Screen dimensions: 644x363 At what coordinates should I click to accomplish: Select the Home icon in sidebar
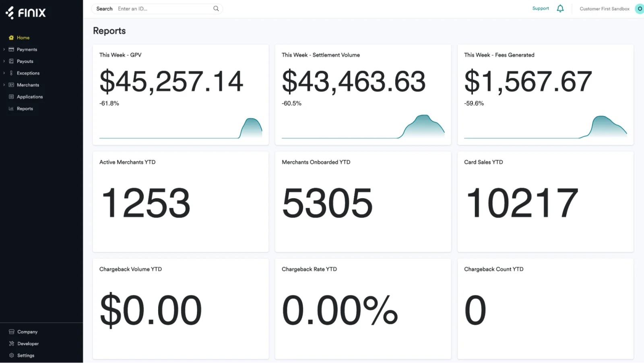11,37
